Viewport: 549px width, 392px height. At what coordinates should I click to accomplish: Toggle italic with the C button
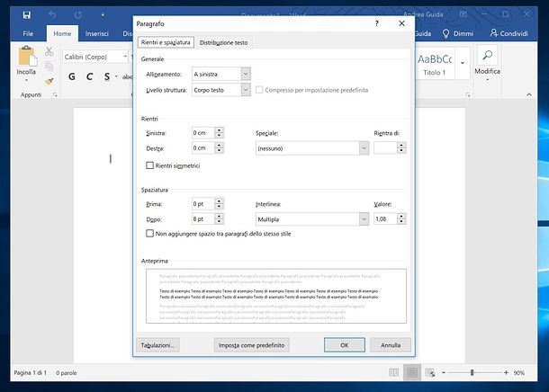pyautogui.click(x=90, y=76)
